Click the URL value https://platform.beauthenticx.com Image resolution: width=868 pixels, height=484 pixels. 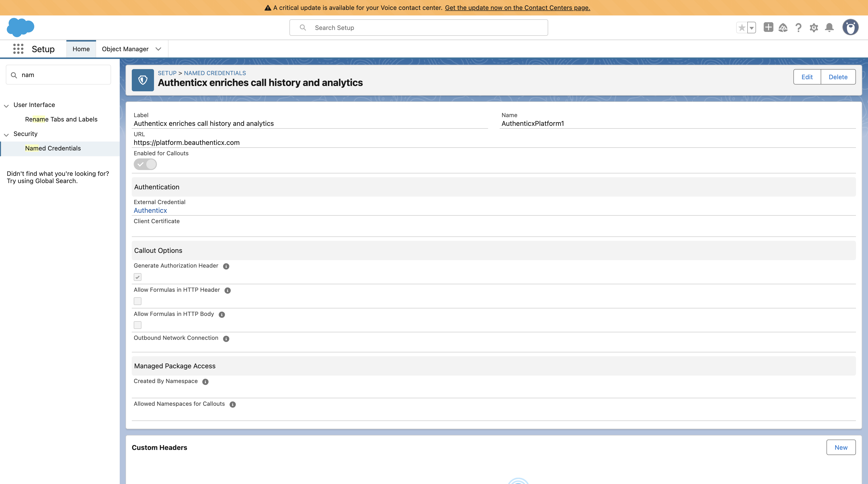click(187, 142)
